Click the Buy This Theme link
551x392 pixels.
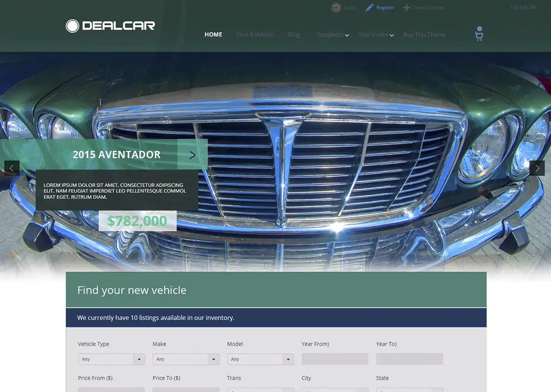pyautogui.click(x=424, y=35)
